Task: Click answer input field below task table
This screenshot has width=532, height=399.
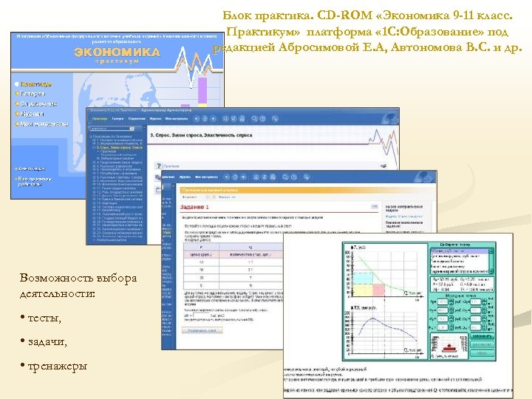Action: pyautogui.click(x=201, y=316)
